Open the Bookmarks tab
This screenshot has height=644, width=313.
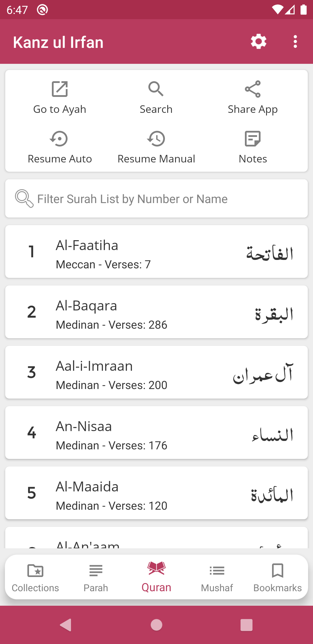coord(278,578)
